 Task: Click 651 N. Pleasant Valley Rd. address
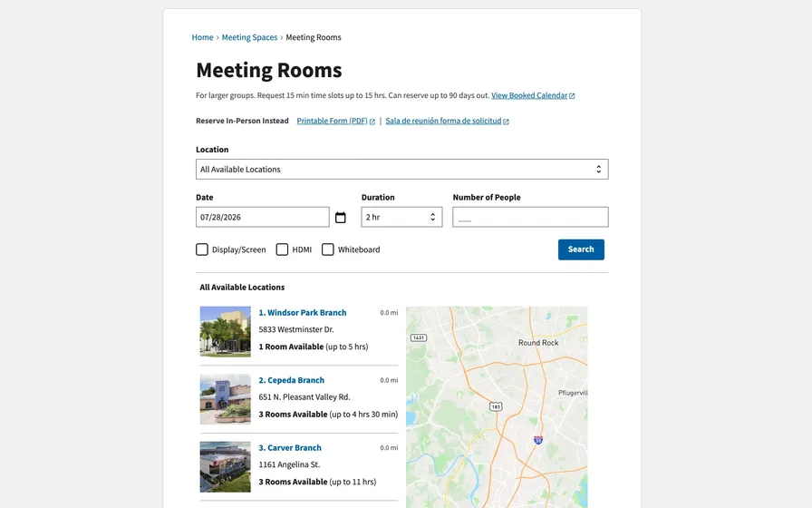304,396
